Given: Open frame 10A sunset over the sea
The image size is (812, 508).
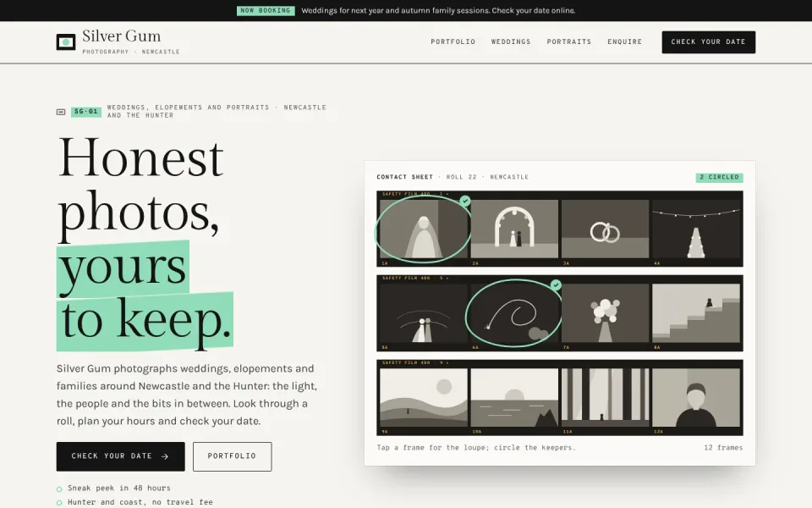Looking at the screenshot, I should click(x=514, y=398).
